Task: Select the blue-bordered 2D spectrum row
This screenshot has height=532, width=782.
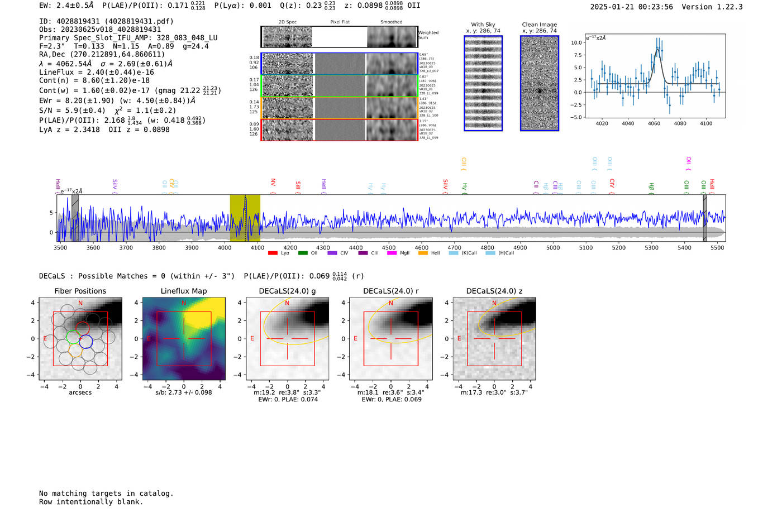Action: click(x=340, y=64)
